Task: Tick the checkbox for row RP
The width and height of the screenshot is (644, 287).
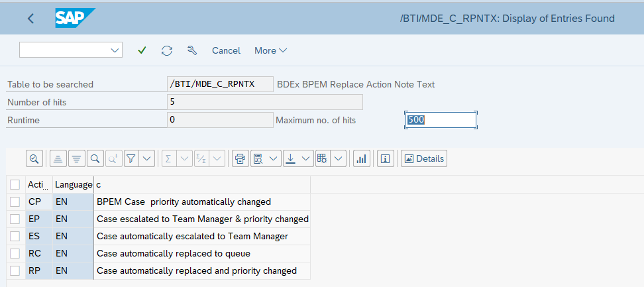Action: tap(15, 270)
